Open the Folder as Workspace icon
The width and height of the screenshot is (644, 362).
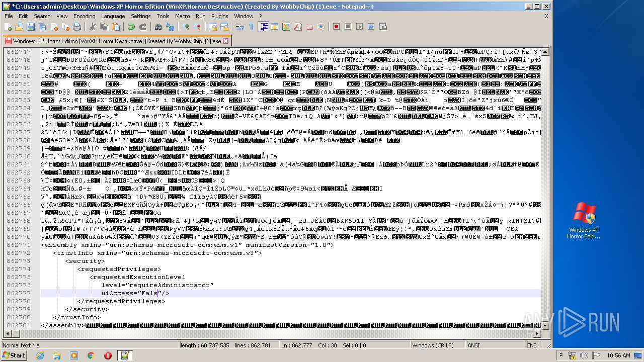309,27
